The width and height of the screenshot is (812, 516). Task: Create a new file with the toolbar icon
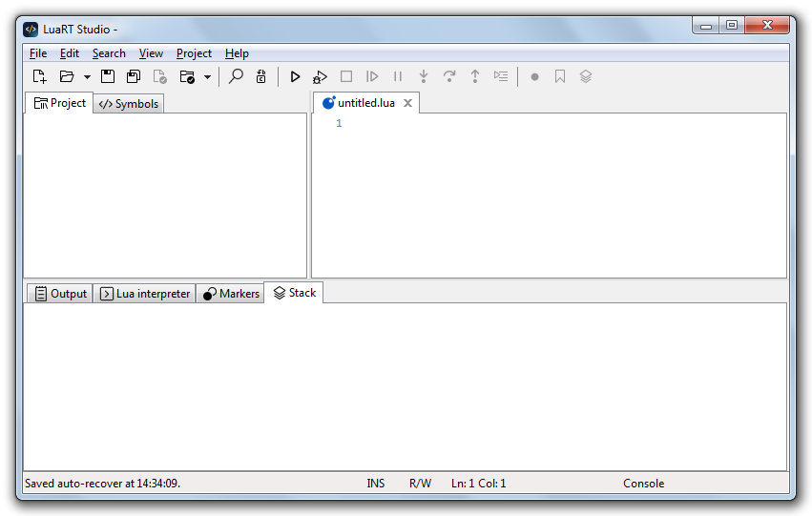tap(40, 76)
